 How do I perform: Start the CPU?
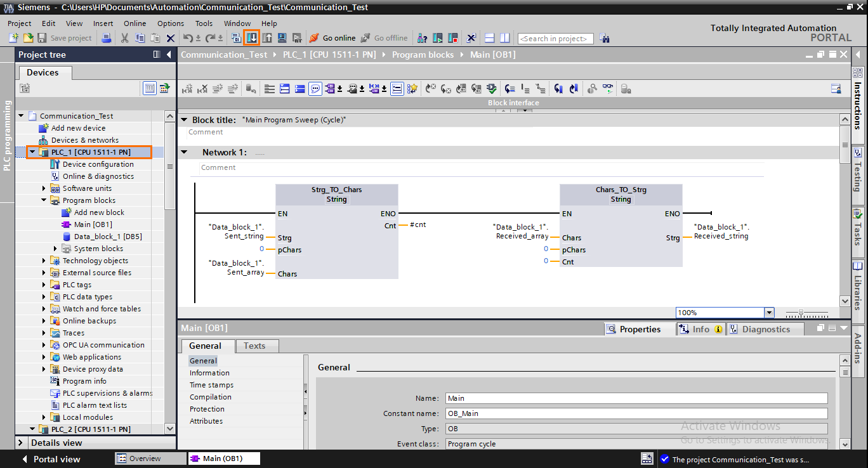438,38
